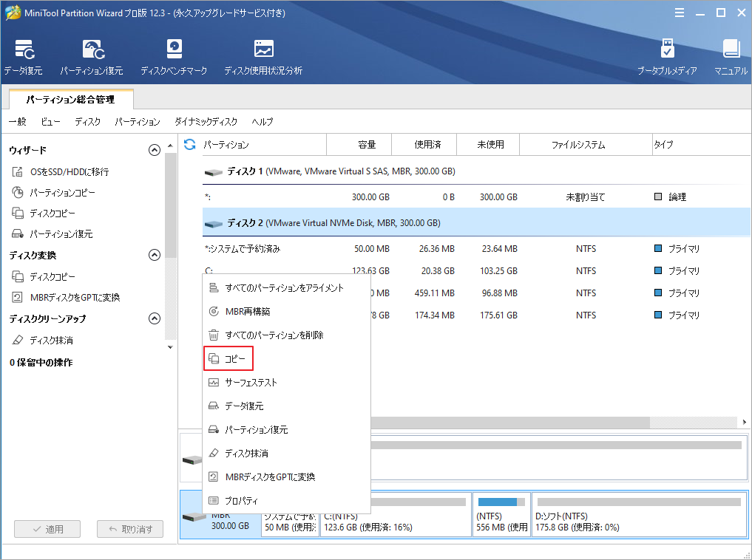Viewport: 752px width, 560px height.
Task: Select ディスク 2 header row
Action: coord(475,223)
